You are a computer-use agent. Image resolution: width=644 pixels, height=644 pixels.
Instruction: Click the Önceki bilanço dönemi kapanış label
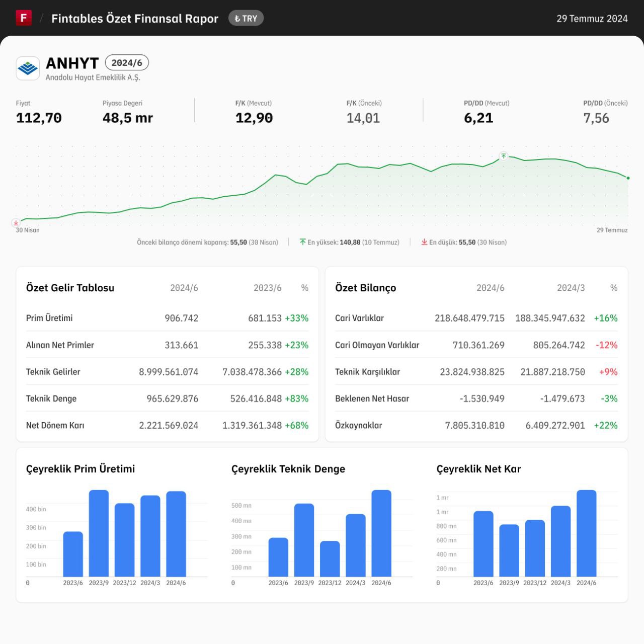point(183,242)
